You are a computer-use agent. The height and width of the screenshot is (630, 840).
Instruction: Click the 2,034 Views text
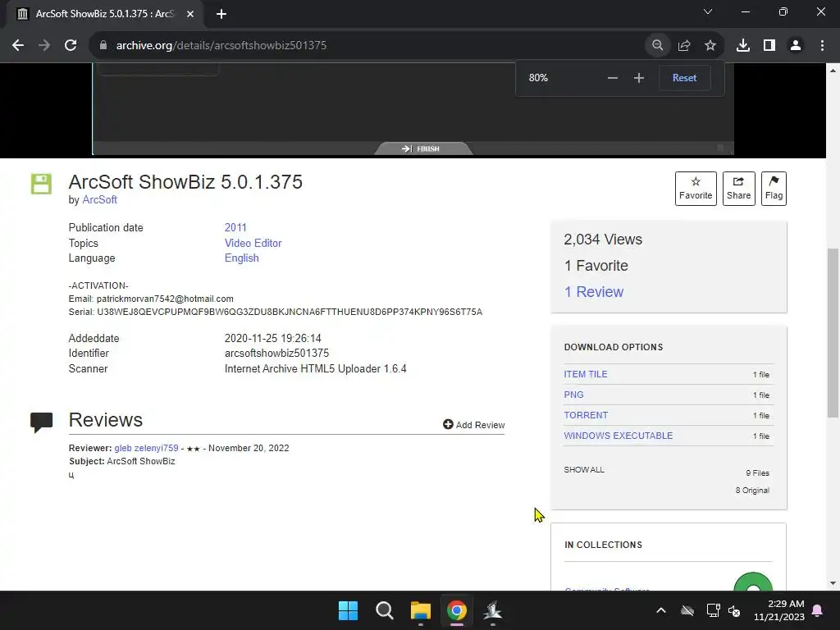(603, 240)
